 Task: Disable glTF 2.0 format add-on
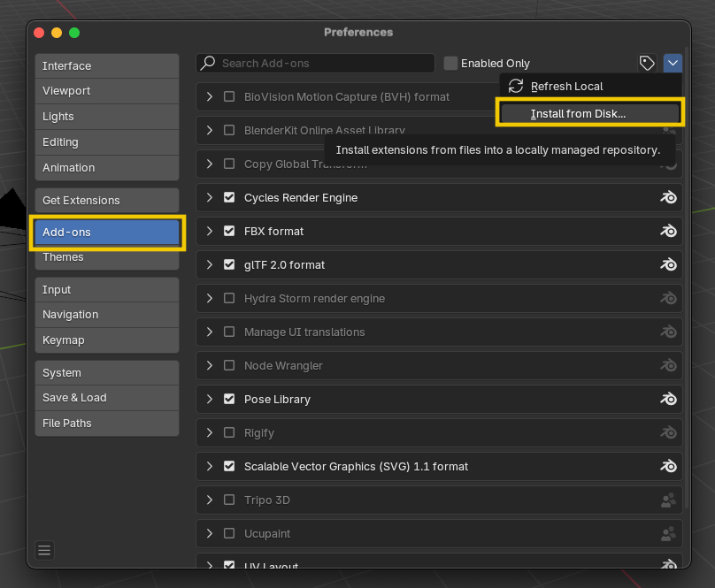[229, 265]
